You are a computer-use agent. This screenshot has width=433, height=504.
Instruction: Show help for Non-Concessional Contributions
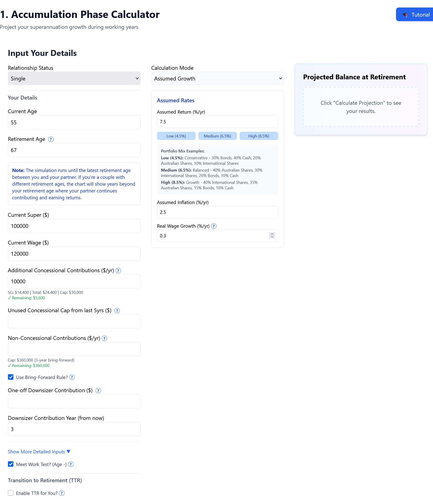[x=104, y=338]
